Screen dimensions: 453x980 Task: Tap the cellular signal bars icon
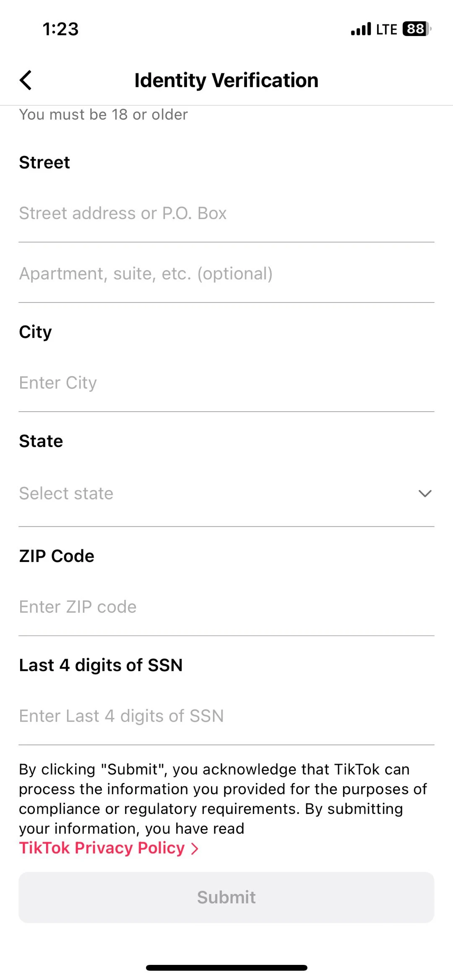(361, 29)
